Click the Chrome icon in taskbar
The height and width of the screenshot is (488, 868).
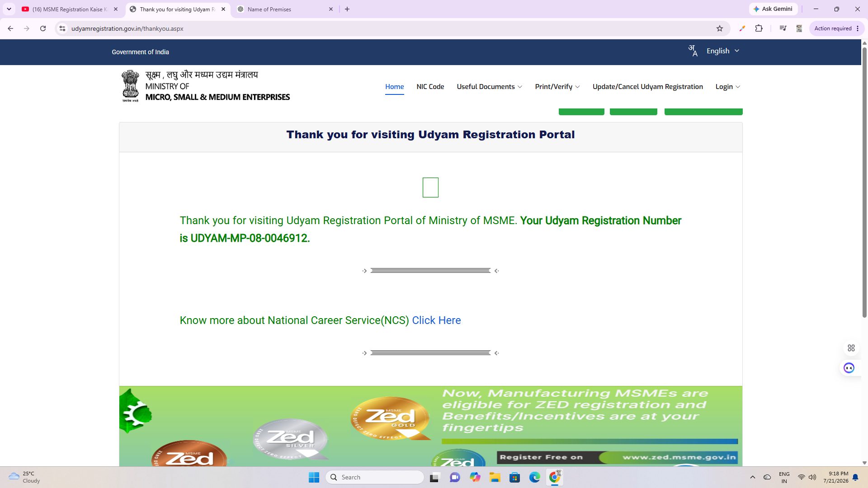pos(555,477)
